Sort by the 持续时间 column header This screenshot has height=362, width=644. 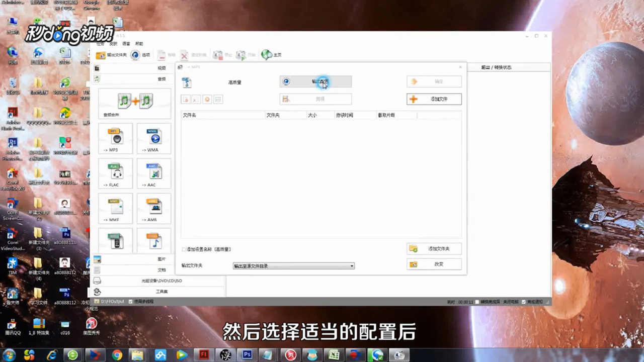click(355, 115)
